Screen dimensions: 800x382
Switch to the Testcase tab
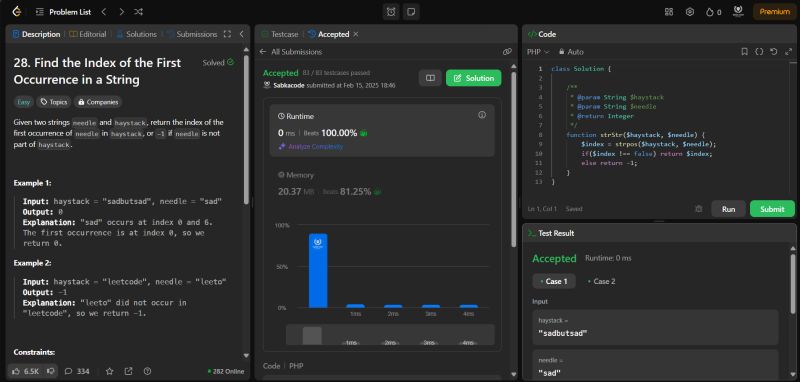click(x=280, y=34)
